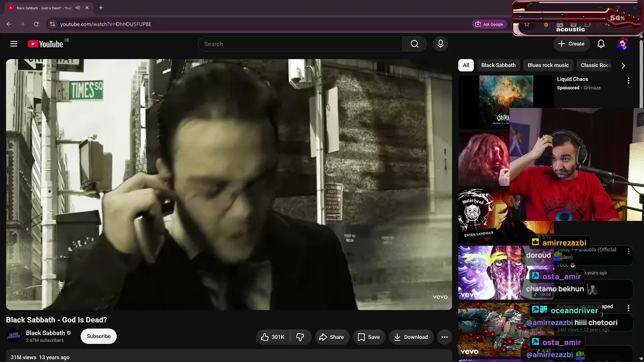The image size is (644, 362).
Task: Select the Blues rock music chip
Action: coord(548,65)
